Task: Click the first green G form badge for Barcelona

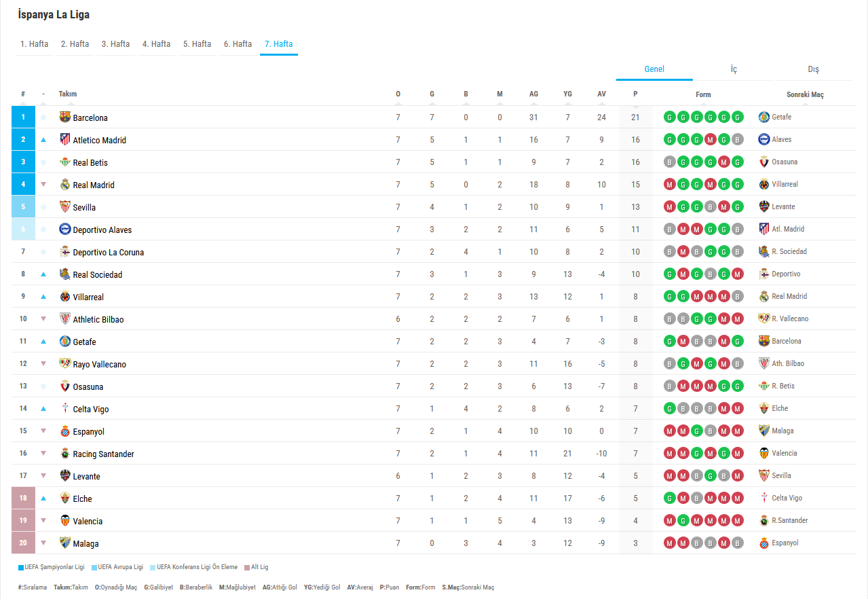Action: click(x=670, y=117)
